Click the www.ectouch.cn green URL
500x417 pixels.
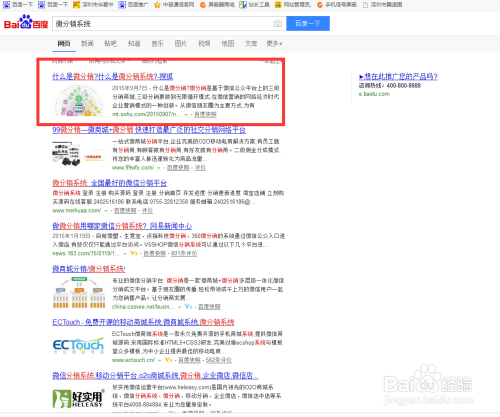click(x=133, y=360)
